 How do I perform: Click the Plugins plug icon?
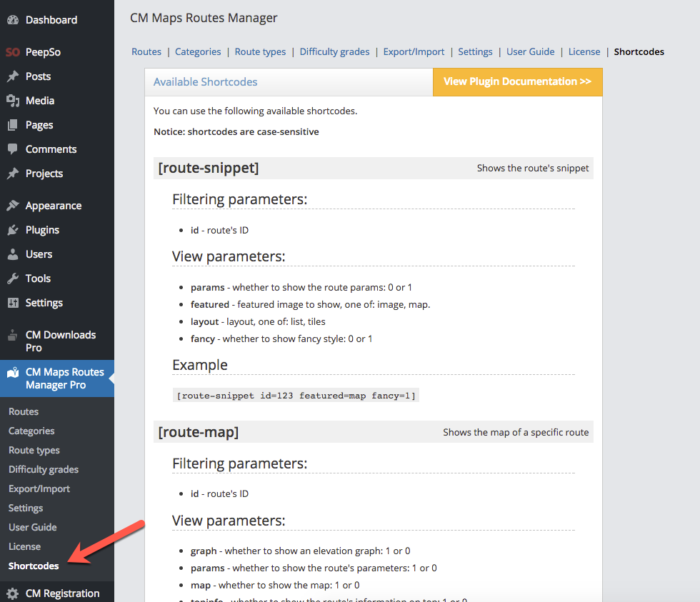click(x=13, y=230)
